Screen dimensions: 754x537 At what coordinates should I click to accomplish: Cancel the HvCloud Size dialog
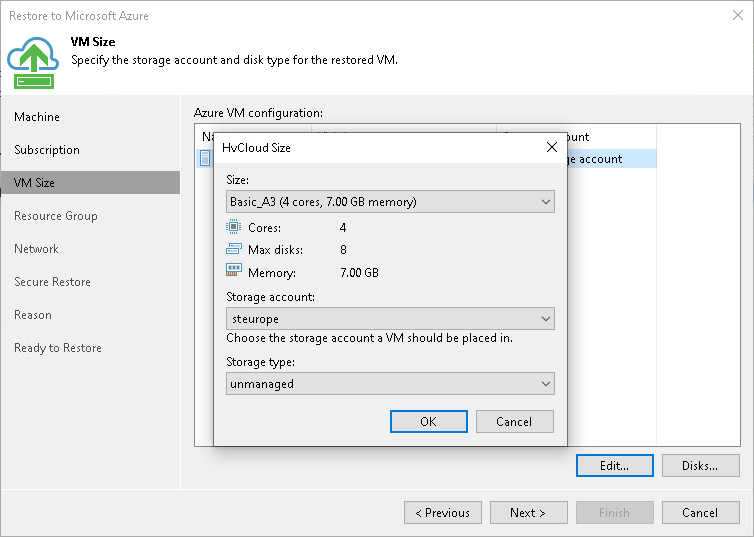click(514, 421)
